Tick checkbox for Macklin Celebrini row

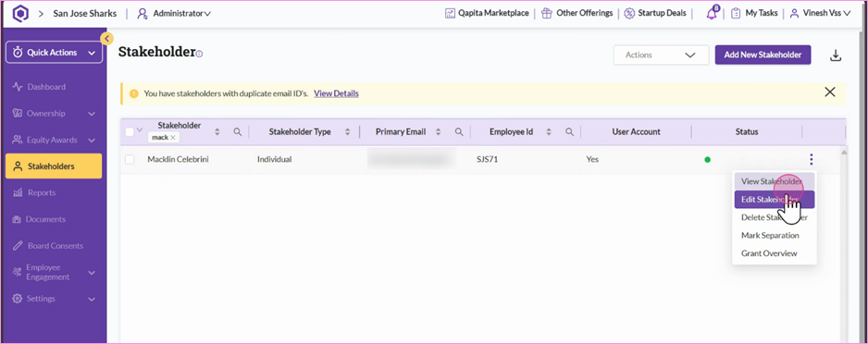tap(130, 159)
